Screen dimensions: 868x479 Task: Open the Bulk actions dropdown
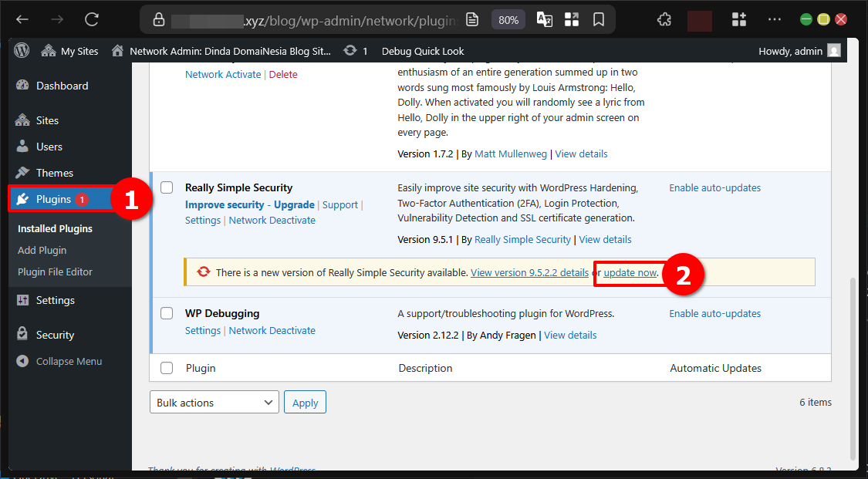tap(214, 401)
